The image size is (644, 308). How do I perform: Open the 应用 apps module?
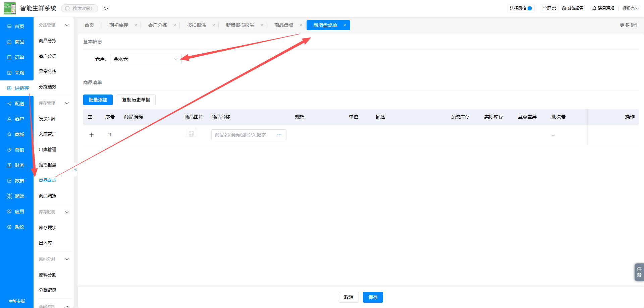point(16,211)
